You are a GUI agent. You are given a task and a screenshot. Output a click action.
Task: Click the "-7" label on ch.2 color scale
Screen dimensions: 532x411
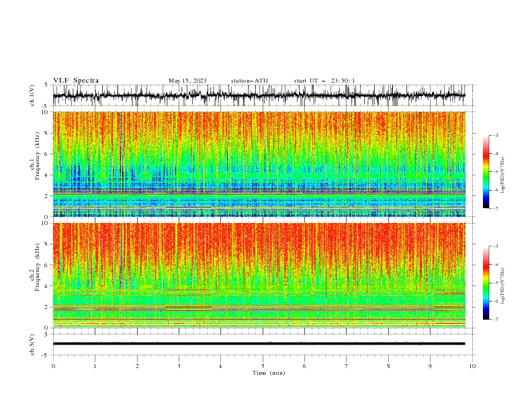tap(495, 320)
